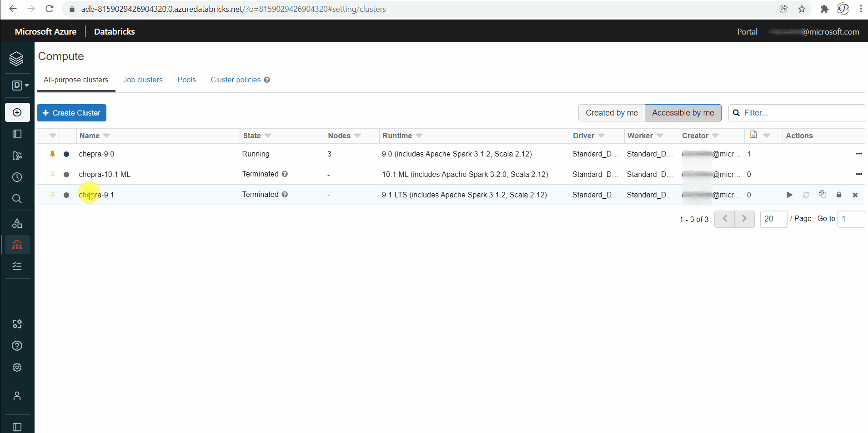
Task: Open the Pools tab
Action: [x=186, y=80]
